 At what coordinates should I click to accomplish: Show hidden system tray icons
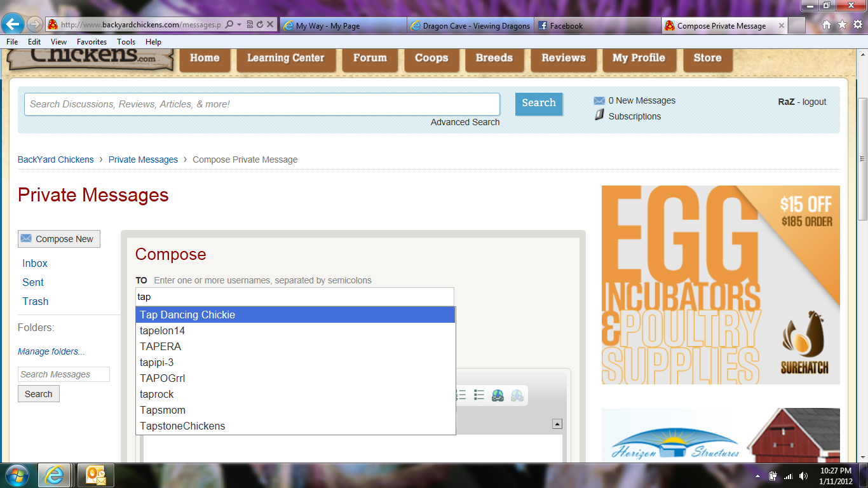(757, 476)
